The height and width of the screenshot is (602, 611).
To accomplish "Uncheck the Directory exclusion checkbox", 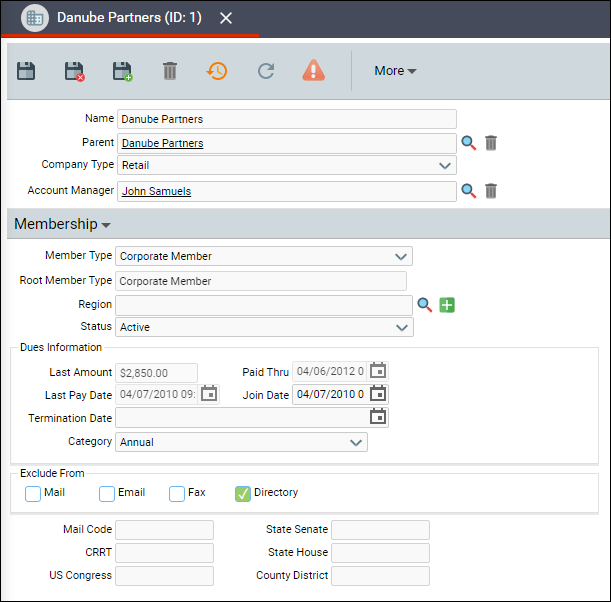I will 243,494.
